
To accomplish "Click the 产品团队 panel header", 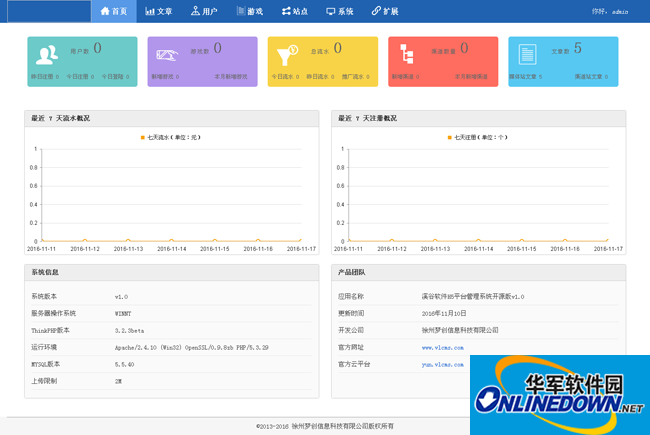I will [x=478, y=272].
